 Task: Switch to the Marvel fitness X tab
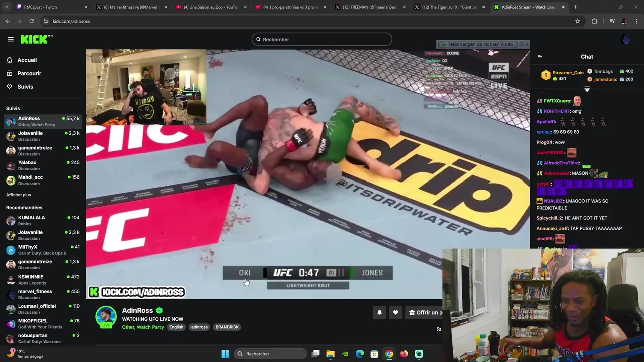(132, 7)
